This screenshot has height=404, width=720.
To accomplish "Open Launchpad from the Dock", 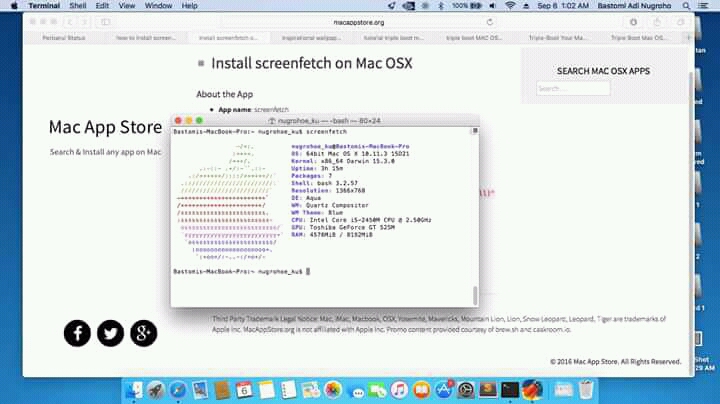I will point(156,390).
